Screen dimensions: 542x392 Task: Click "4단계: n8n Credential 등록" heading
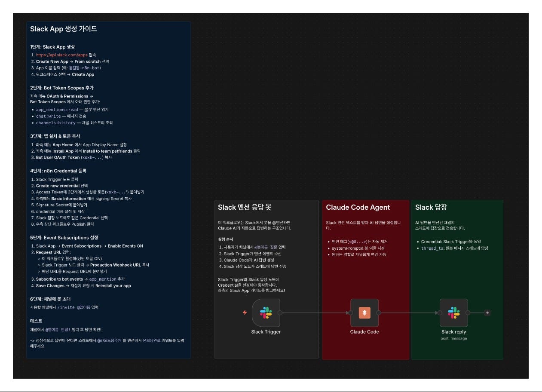pos(58,171)
